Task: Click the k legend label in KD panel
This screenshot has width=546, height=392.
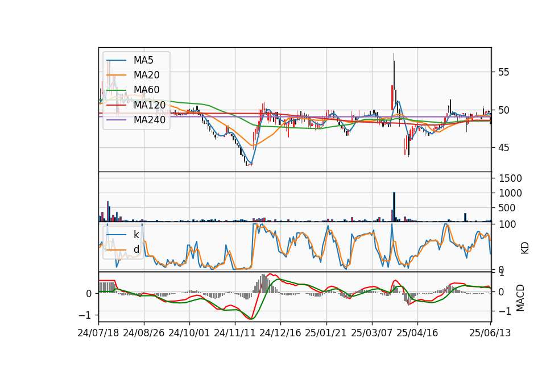Action: tap(136, 235)
